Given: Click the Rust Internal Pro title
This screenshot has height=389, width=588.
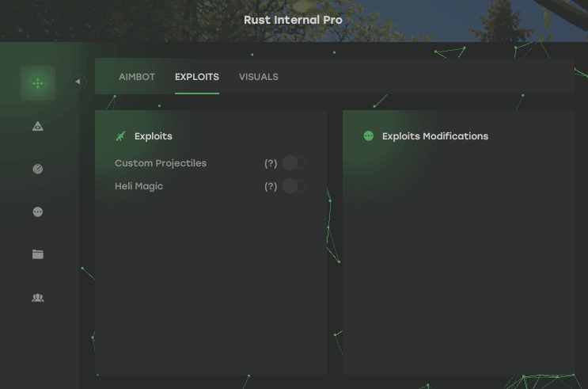Looking at the screenshot, I should [294, 20].
